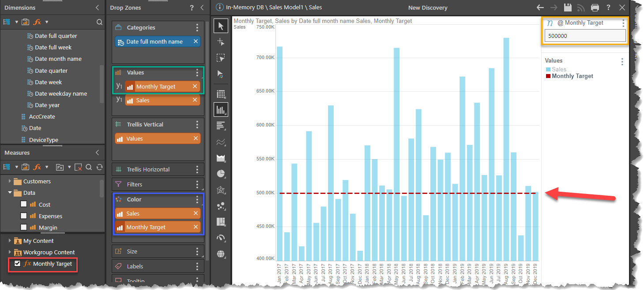This screenshot has height=290, width=644.
Task: Choose the map globe visualization icon
Action: pyautogui.click(x=221, y=254)
